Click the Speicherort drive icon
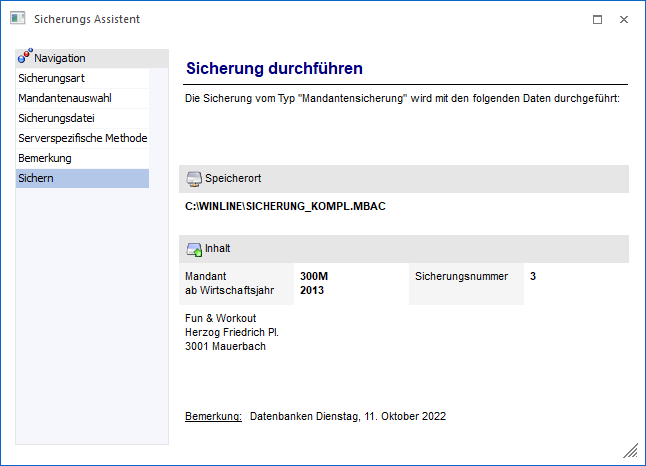Image resolution: width=646 pixels, height=466 pixels. pos(194,178)
